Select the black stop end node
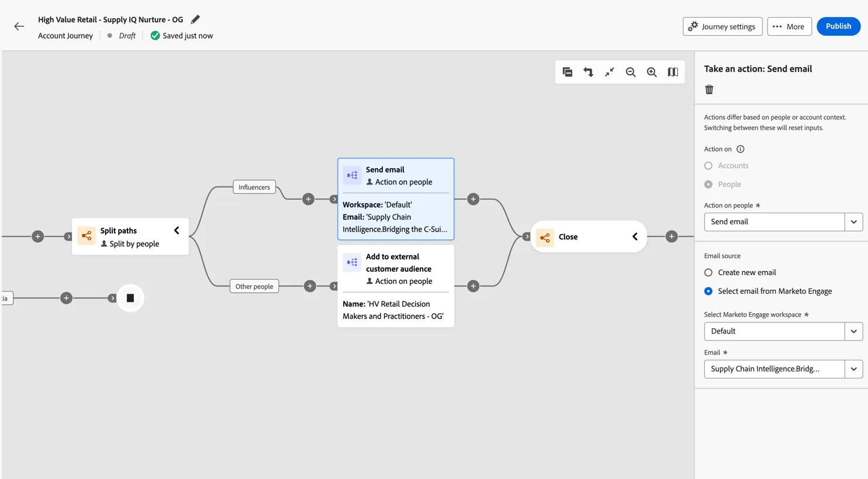868x479 pixels. coord(130,298)
